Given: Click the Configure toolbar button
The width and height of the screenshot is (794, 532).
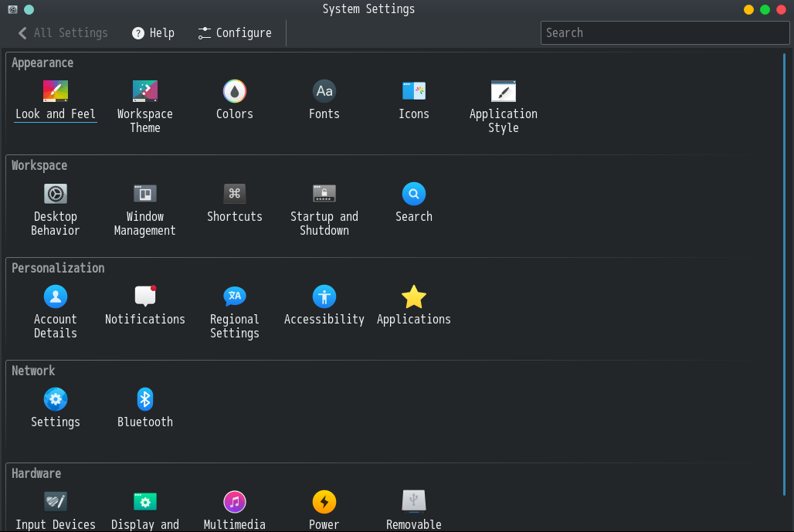Looking at the screenshot, I should 235,33.
